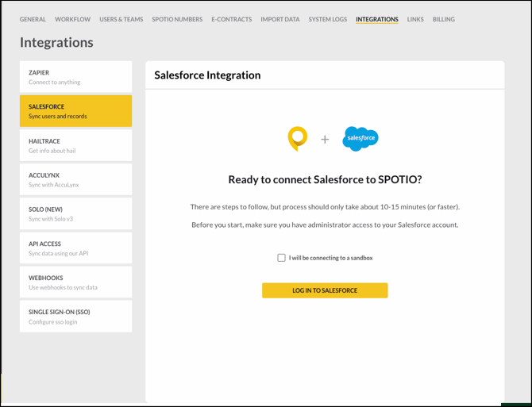Screen dimensions: 532x407
Task: Select the Single Sign-On (SSO) card
Action: (75, 317)
